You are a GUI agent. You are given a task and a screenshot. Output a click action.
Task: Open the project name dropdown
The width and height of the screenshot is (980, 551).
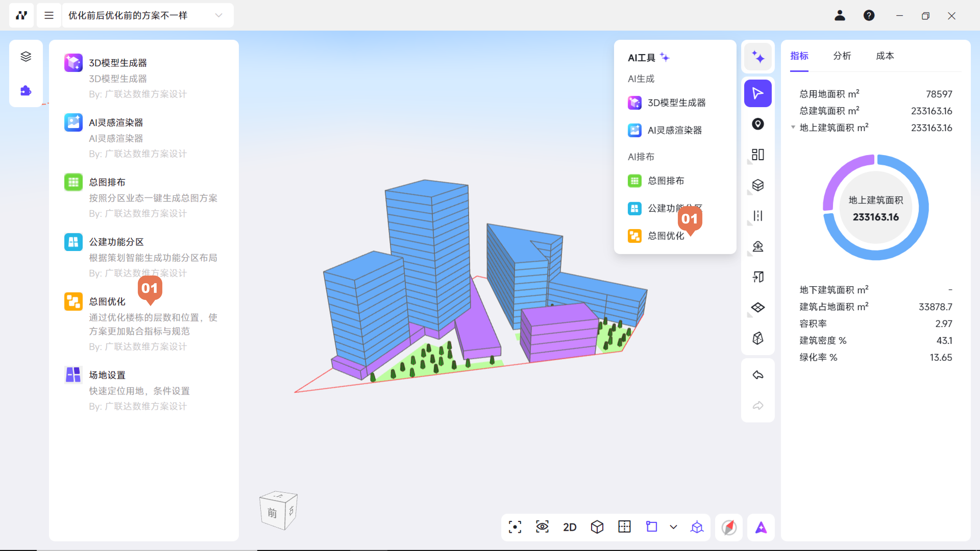[218, 16]
